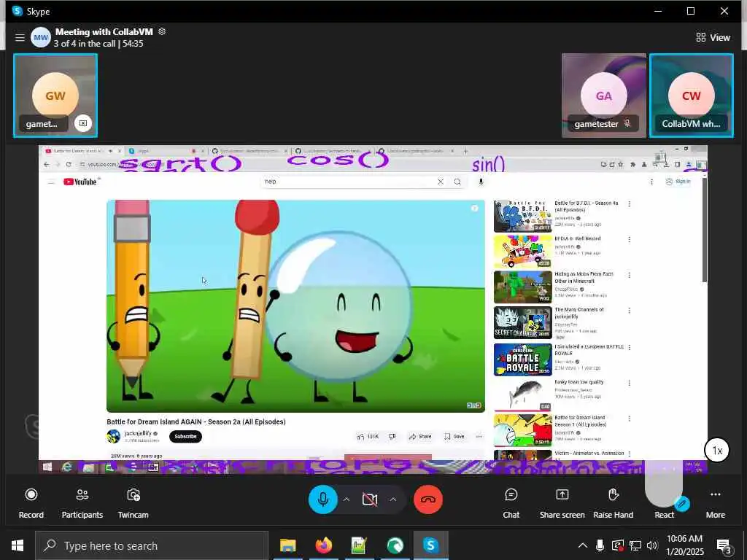Click Save under the video
747x560 pixels.
[454, 436]
